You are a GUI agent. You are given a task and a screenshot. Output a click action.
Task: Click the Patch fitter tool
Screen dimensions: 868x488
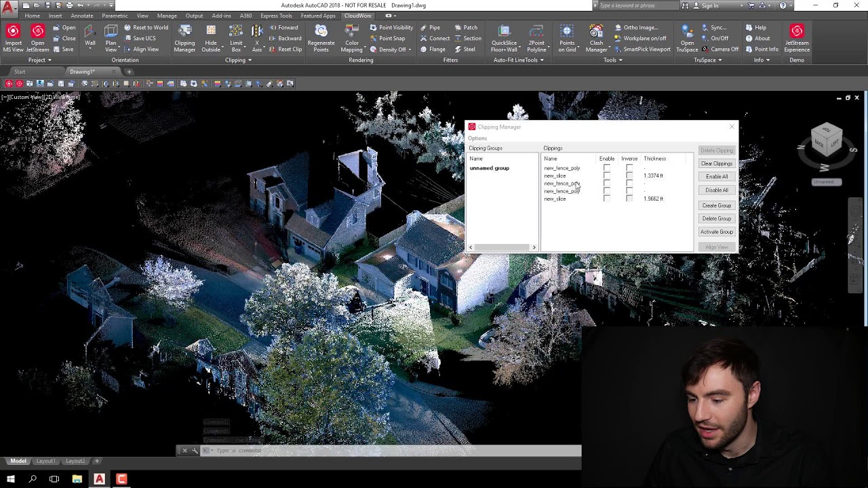coord(466,28)
